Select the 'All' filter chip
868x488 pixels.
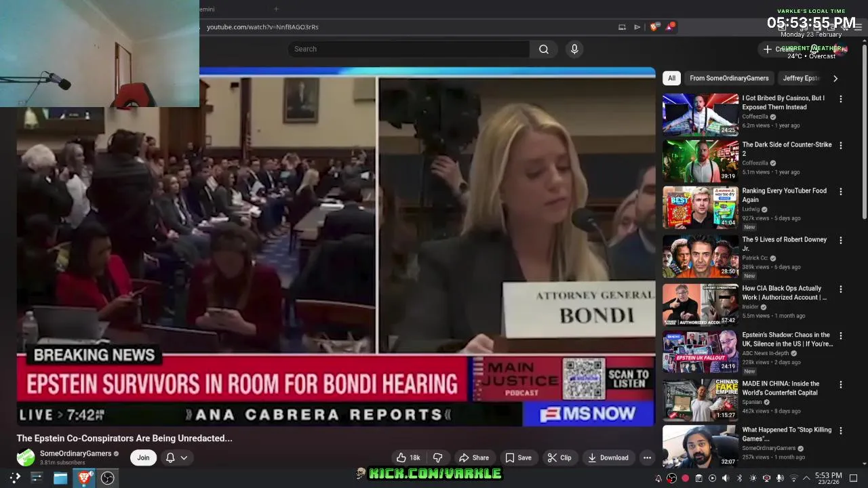[x=671, y=78]
